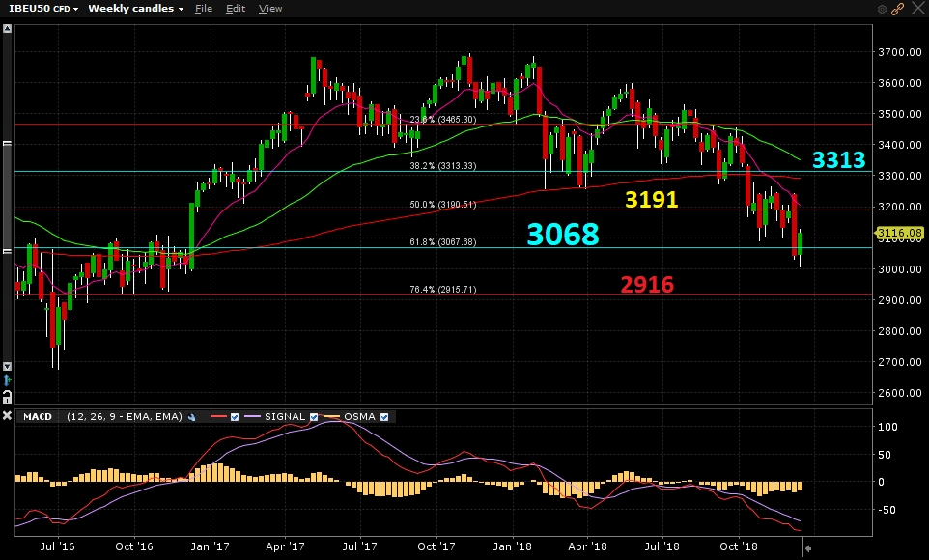This screenshot has width=929, height=560.
Task: Click the orange chain link icon
Action: pos(897,9)
